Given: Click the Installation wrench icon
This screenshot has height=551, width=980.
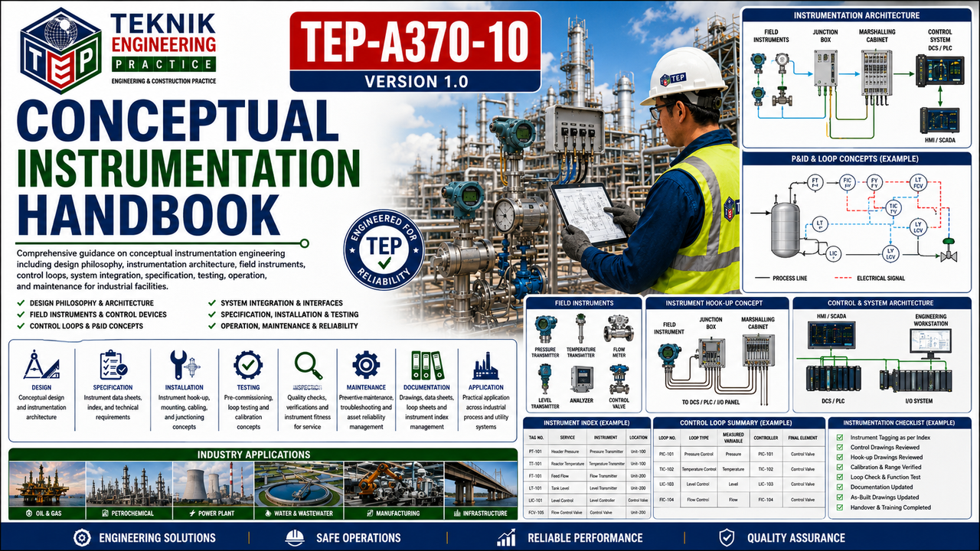Looking at the screenshot, I should click(184, 365).
